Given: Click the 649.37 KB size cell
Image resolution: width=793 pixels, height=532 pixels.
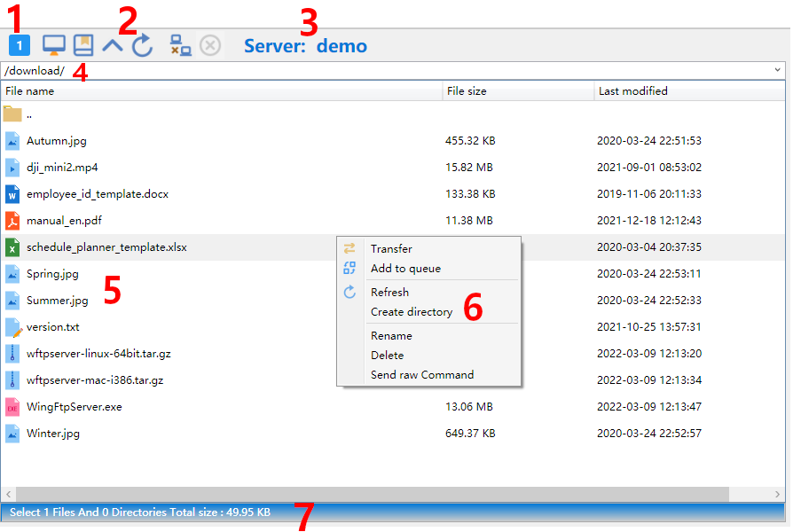Looking at the screenshot, I should 470,434.
